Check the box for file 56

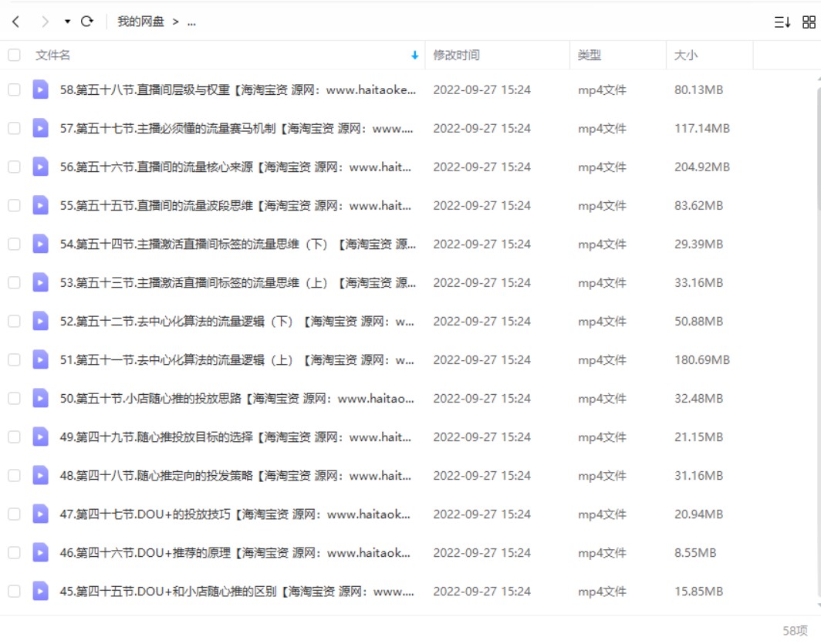click(14, 167)
